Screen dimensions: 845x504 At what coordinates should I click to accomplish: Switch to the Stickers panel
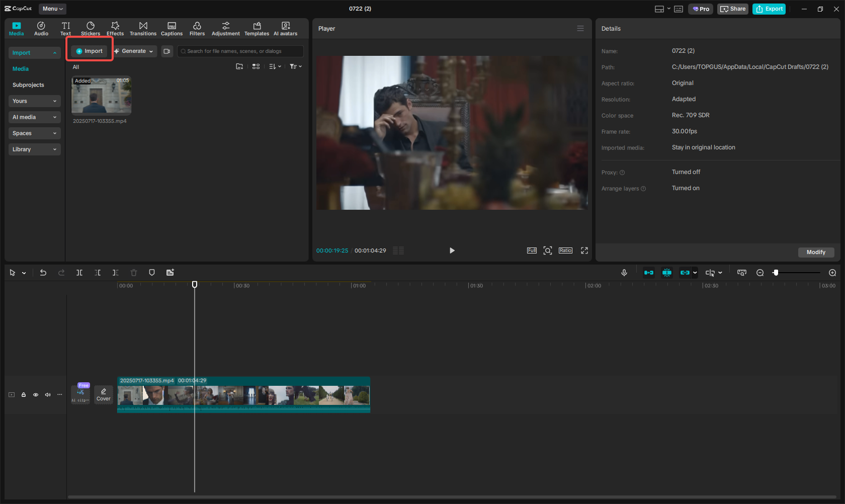point(90,28)
